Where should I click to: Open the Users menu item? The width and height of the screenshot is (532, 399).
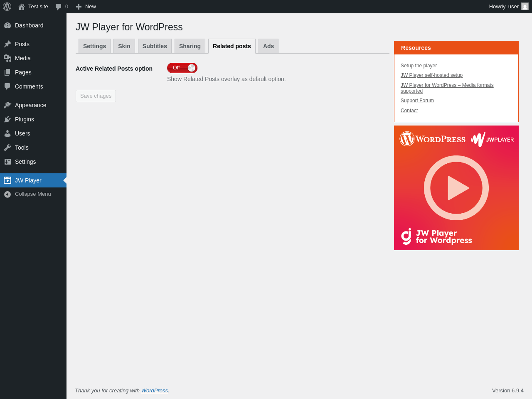click(33, 133)
